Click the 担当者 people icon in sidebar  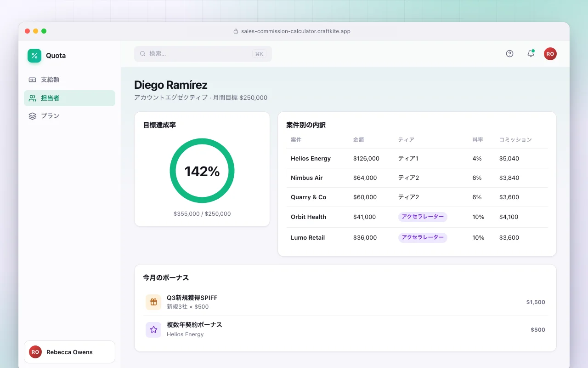click(32, 98)
